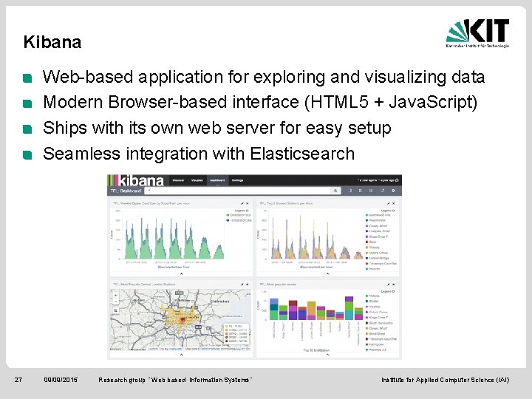Click the Load Saved Dashboard icon
The height and width of the screenshot is (399, 532).
click(371, 191)
